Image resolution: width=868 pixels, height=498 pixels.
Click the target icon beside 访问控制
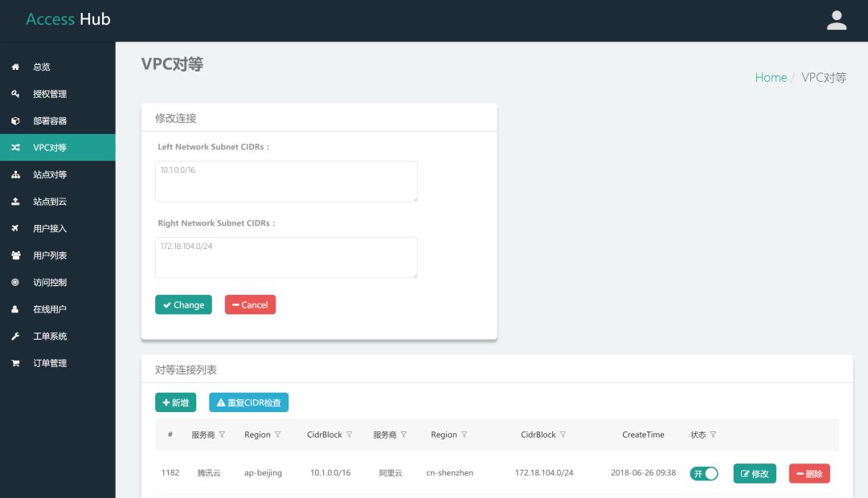click(x=15, y=282)
